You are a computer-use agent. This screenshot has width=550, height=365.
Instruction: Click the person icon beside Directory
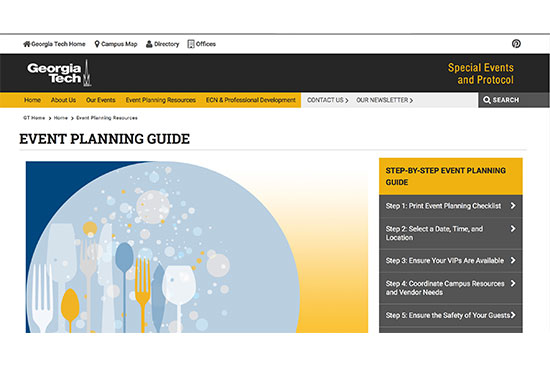point(149,44)
